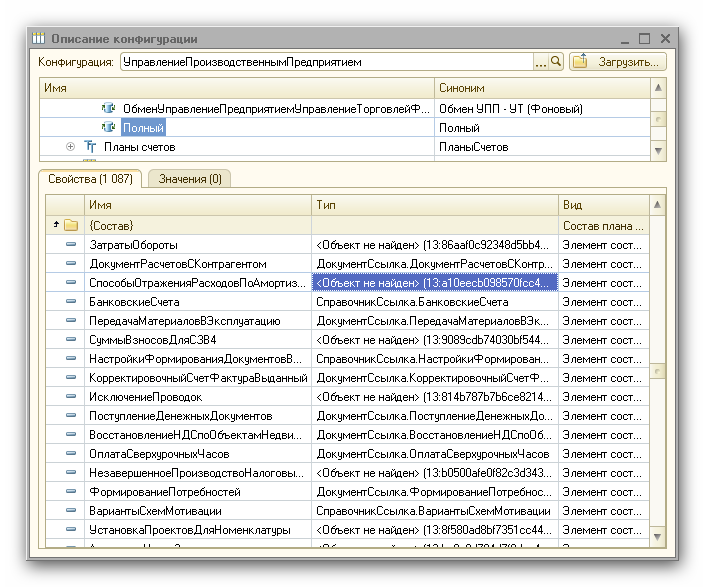Click icon of ОбменУправлениеПредприятием exchange plan row
Viewport: 705px width, 587px height.
point(108,108)
